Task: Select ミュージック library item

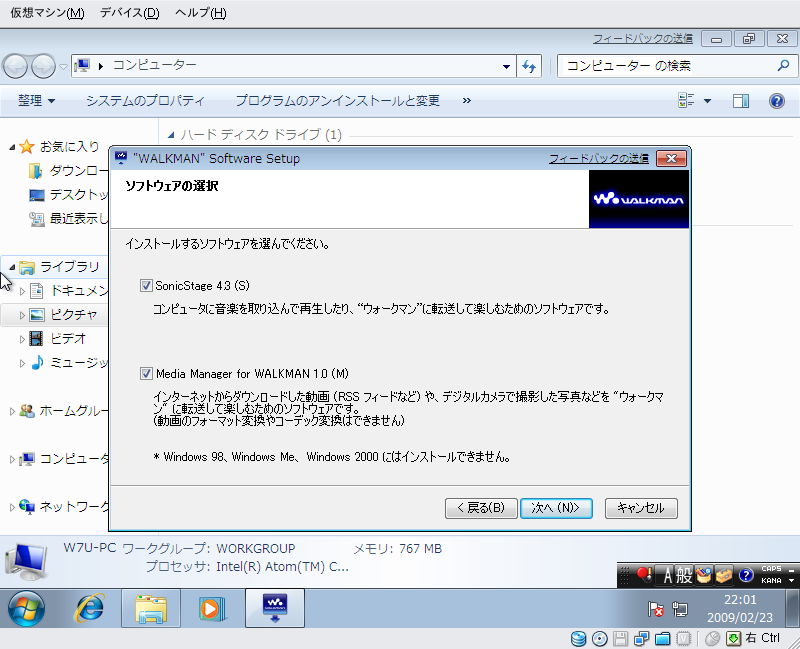Action: click(68, 363)
